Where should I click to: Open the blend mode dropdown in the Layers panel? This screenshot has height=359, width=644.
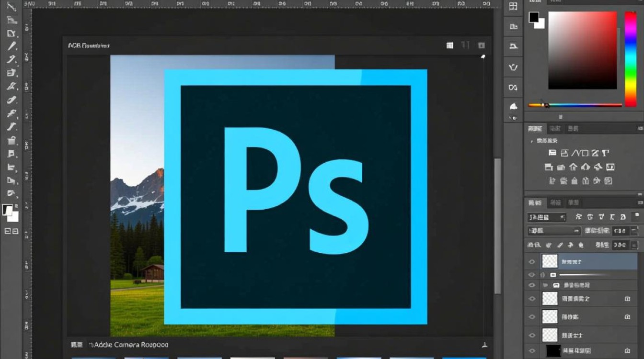click(554, 231)
